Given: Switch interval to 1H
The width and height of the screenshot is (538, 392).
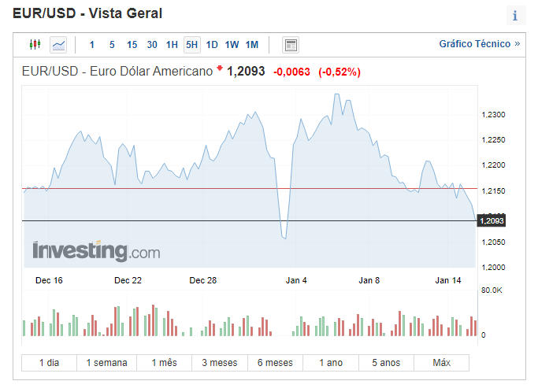Looking at the screenshot, I should click(172, 44).
